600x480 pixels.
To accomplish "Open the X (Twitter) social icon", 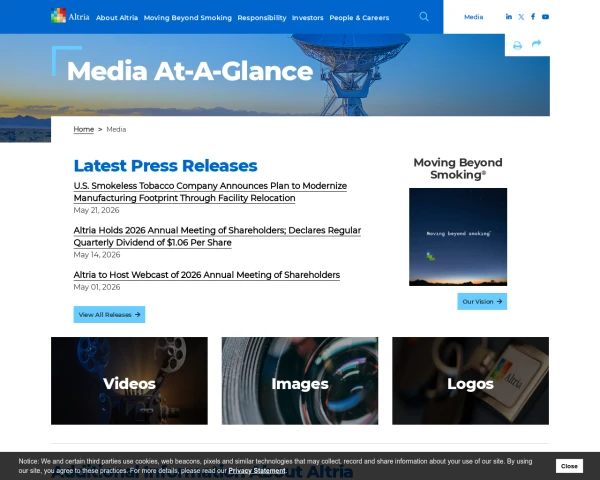I will [x=521, y=17].
